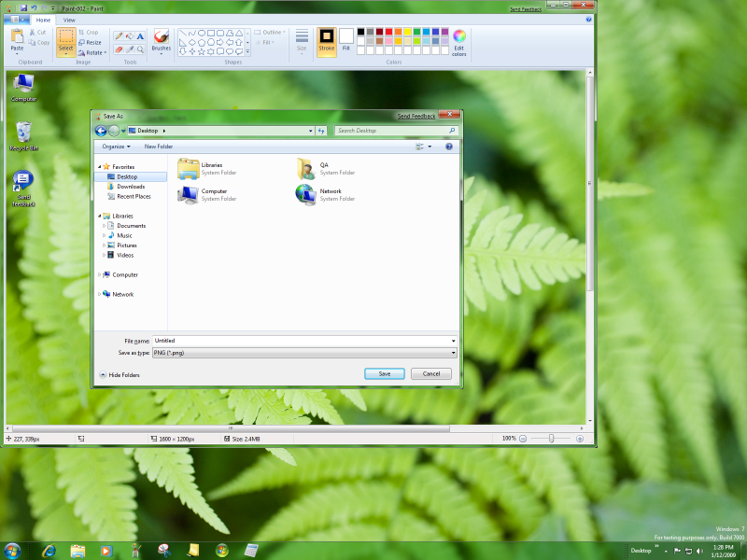Click the Zoom out minus button
Image resolution: width=747 pixels, height=560 pixels.
tap(523, 439)
